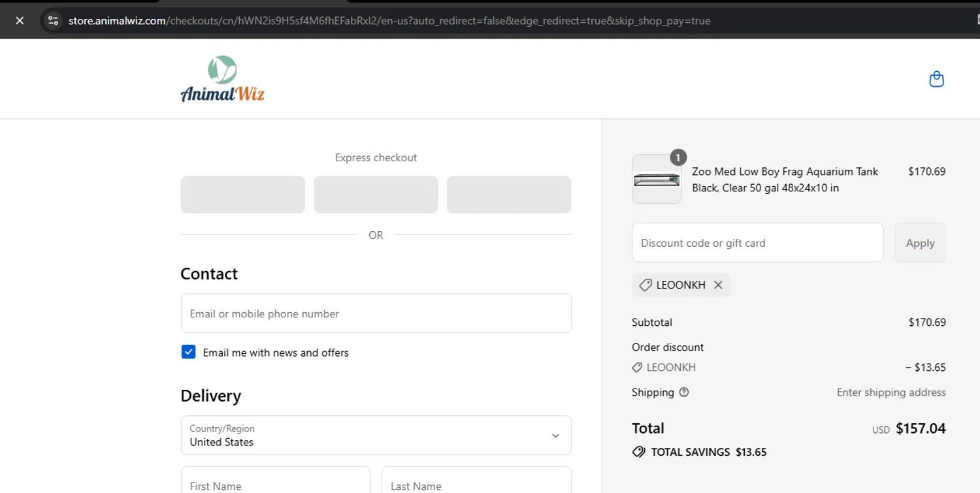Click the Order discount label
Viewport: 980px width, 493px height.
tap(668, 347)
